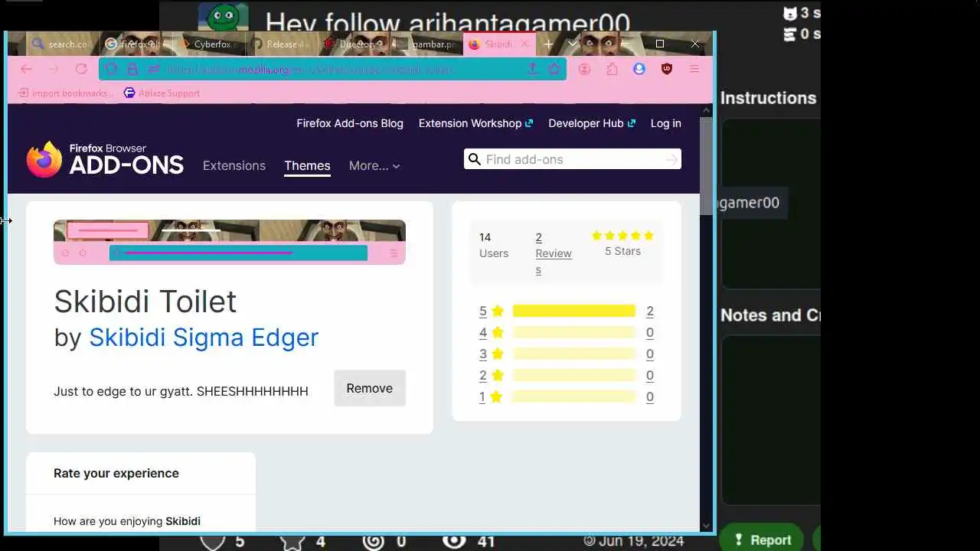Open the tracking protection shield in address bar

point(111,69)
